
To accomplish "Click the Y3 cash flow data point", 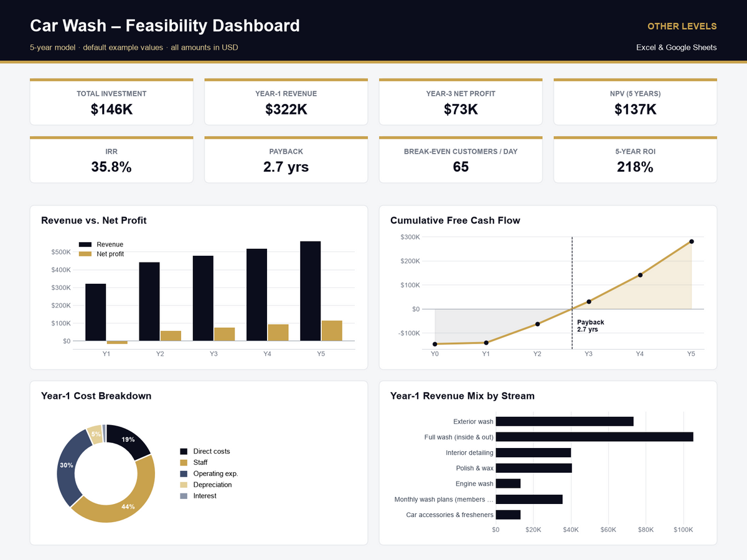I will point(589,302).
